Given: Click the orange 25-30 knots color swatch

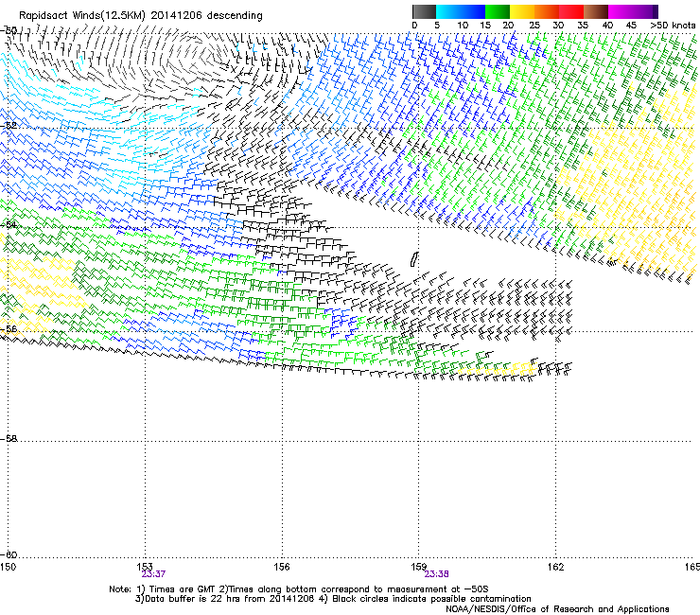Looking at the screenshot, I should click(x=547, y=11).
